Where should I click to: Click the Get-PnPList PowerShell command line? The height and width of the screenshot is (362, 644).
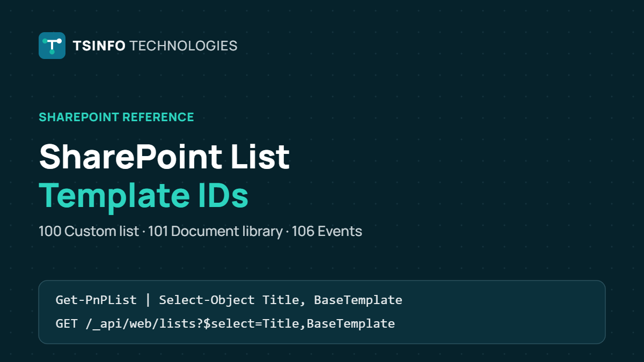pos(229,300)
